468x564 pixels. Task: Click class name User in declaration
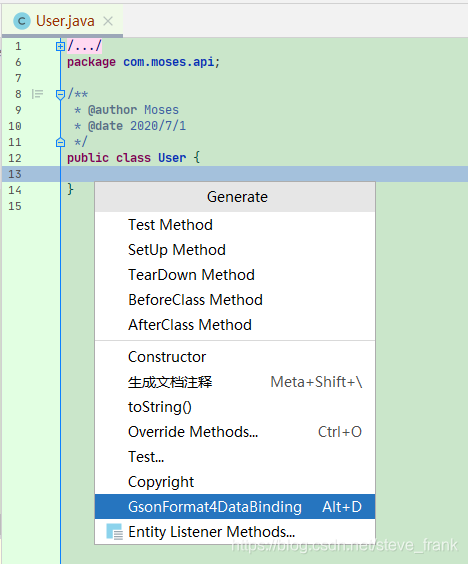(x=172, y=158)
